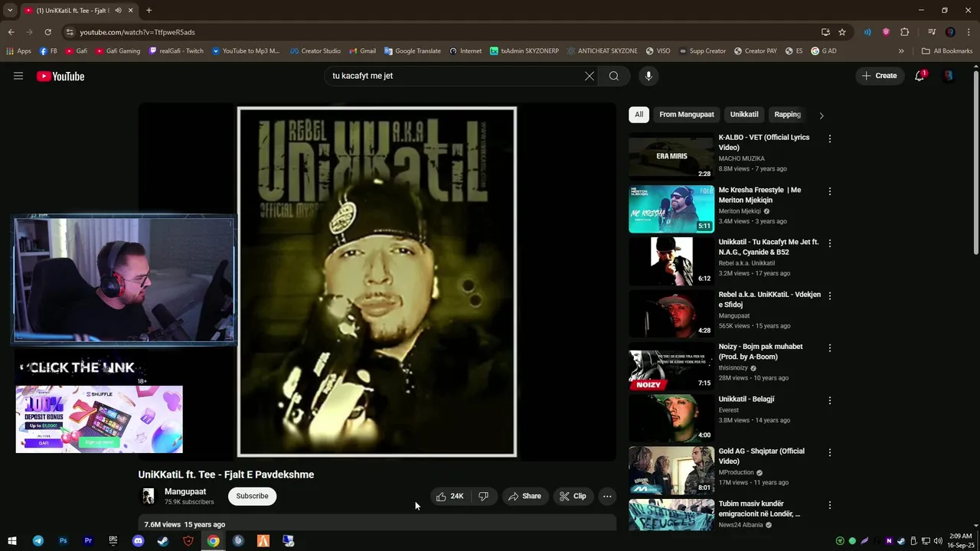This screenshot has height=551, width=980.
Task: Open options for Mc Kresha Freestyle video
Action: click(829, 191)
